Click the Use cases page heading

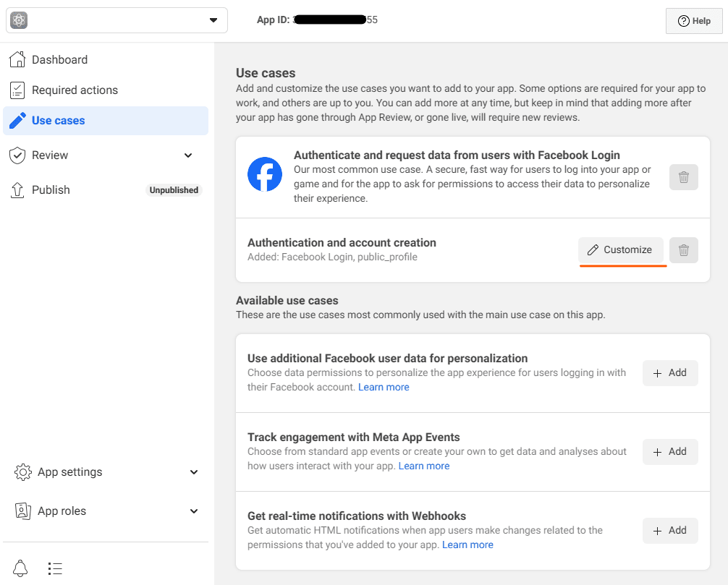click(x=266, y=73)
